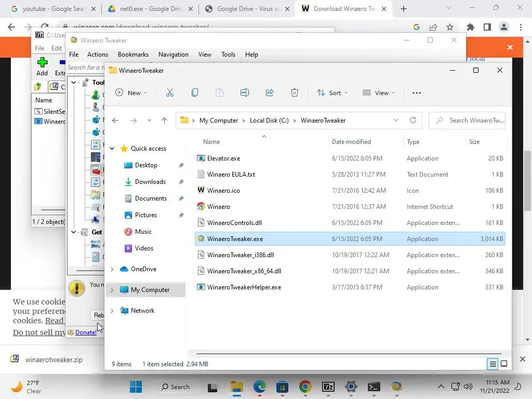Open Tools menu in Winaero Tweaker

point(228,55)
